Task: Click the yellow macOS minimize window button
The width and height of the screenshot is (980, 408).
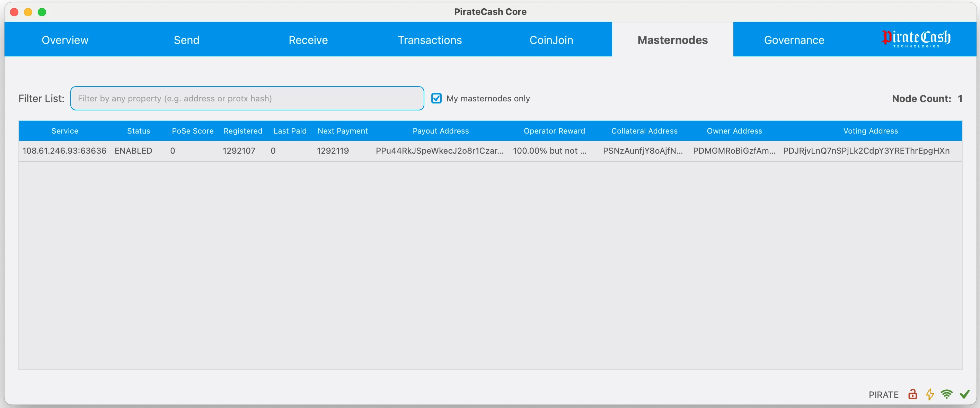Action: tap(28, 12)
